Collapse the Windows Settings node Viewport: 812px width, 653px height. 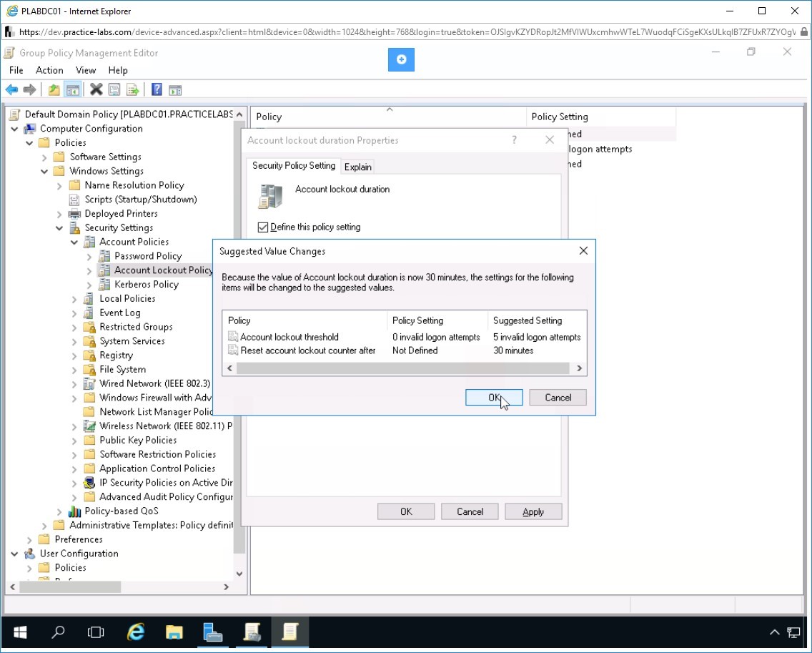(x=44, y=171)
